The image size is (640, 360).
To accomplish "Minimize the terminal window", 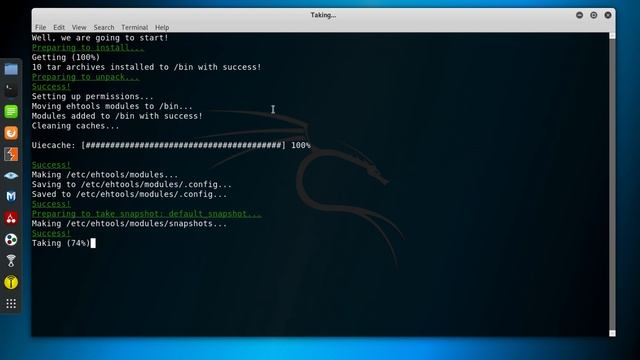I will (x=579, y=15).
